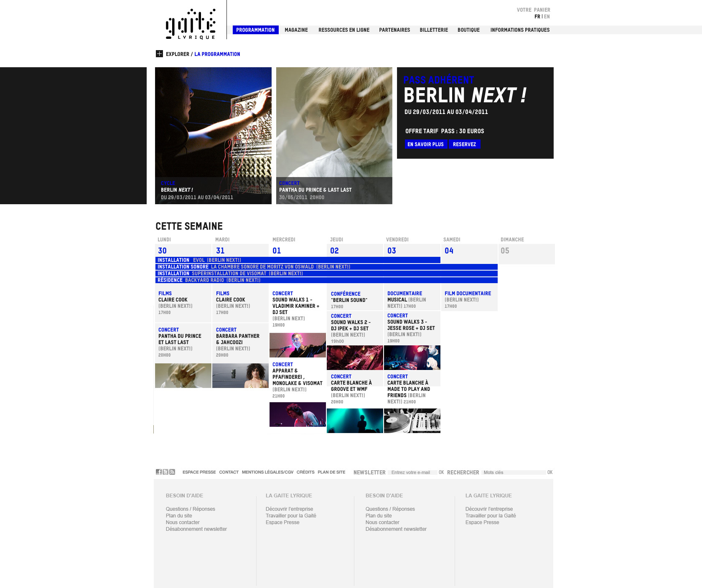Open the Boutique menu item

coord(468,30)
